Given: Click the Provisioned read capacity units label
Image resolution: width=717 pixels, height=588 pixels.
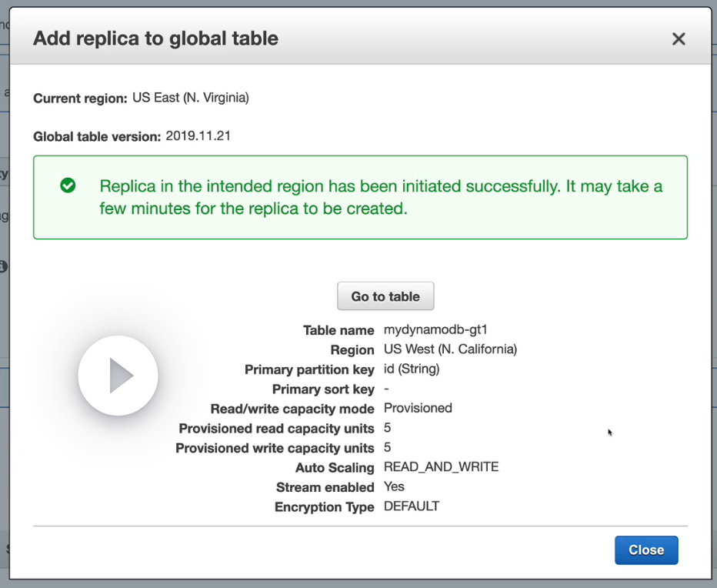Looking at the screenshot, I should point(276,429).
